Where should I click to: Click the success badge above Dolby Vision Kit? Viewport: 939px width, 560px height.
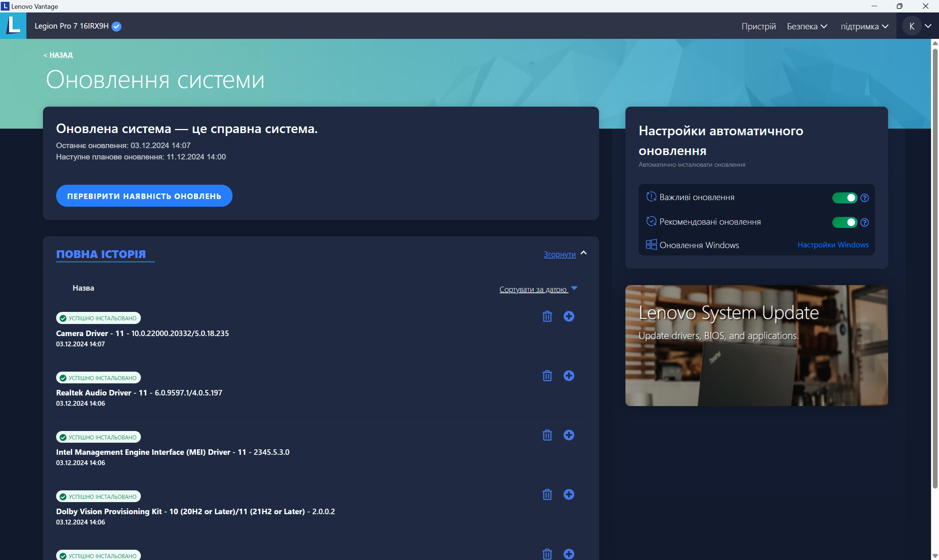pos(99,497)
